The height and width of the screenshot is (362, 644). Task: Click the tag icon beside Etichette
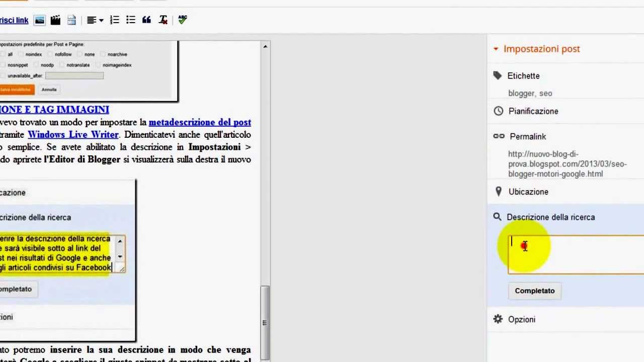click(498, 75)
